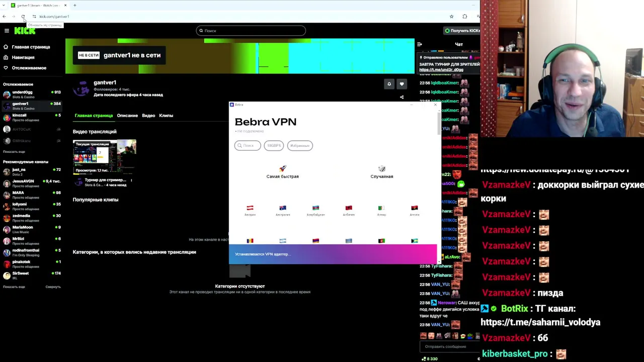The width and height of the screenshot is (644, 362).
Task: Switch to the Описание channel tab
Action: [x=127, y=116]
